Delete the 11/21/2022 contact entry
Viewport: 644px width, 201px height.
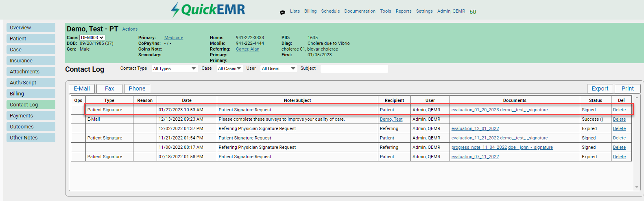point(619,138)
